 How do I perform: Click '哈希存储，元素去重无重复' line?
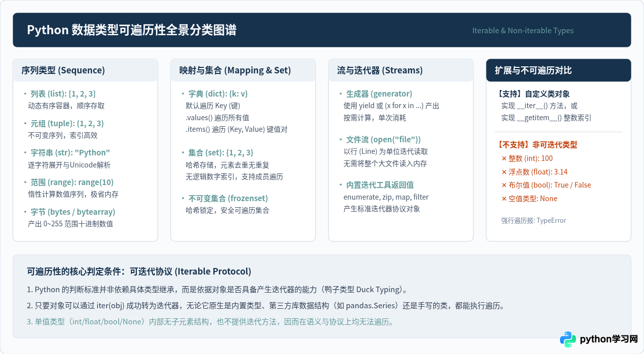point(227,165)
